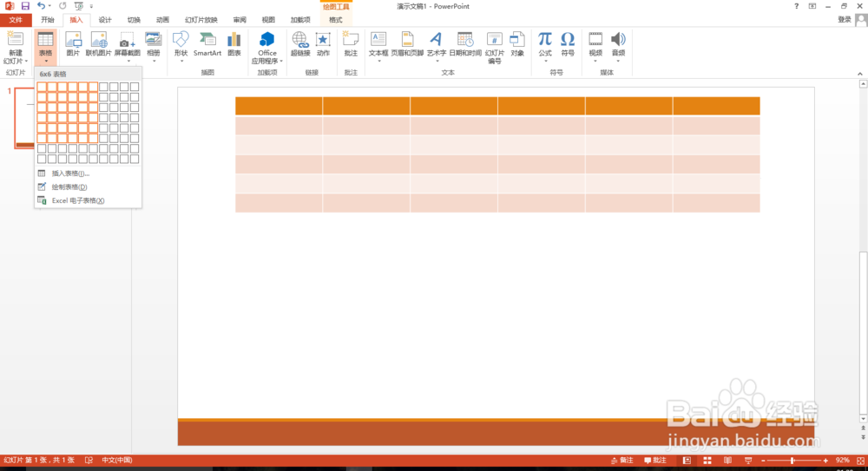The height and width of the screenshot is (471, 868).
Task: Insert Date and Time (日期和时间)
Action: click(465, 44)
